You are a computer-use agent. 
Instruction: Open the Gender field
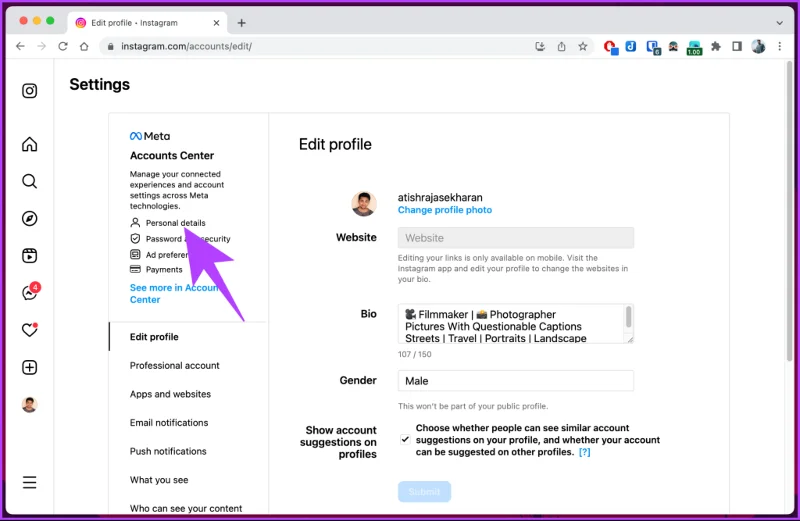tap(516, 381)
